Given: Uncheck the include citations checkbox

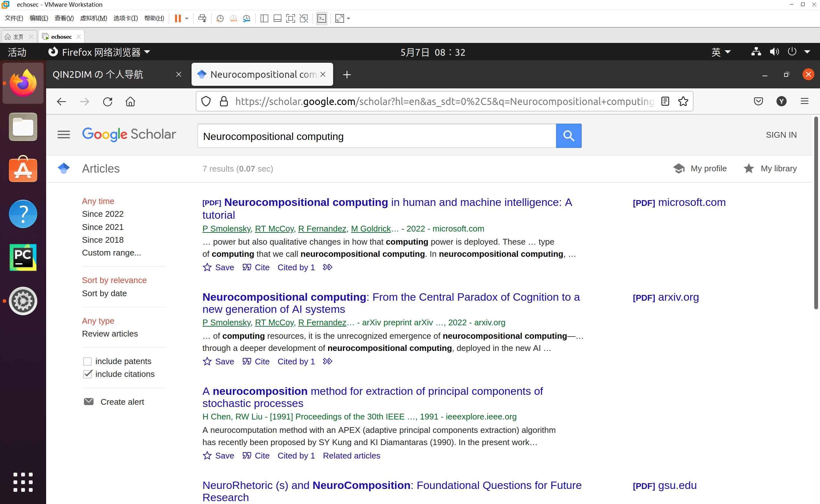Looking at the screenshot, I should pos(87,374).
